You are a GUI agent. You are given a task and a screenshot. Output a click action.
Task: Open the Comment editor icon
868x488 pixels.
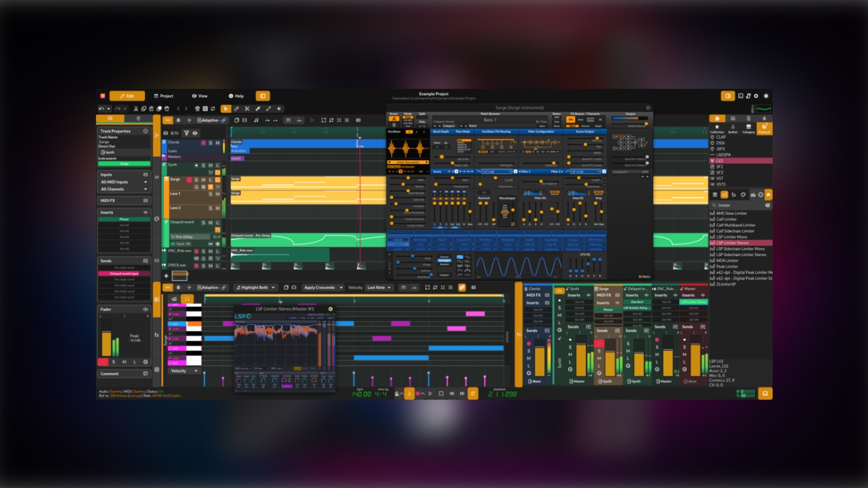click(x=146, y=373)
